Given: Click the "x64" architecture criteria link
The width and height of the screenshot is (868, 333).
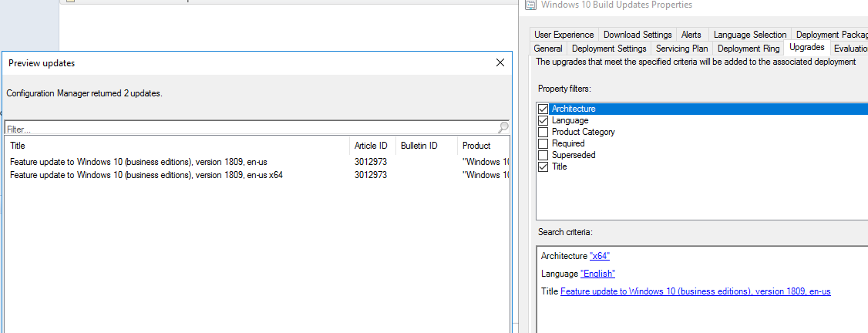Looking at the screenshot, I should (x=600, y=256).
